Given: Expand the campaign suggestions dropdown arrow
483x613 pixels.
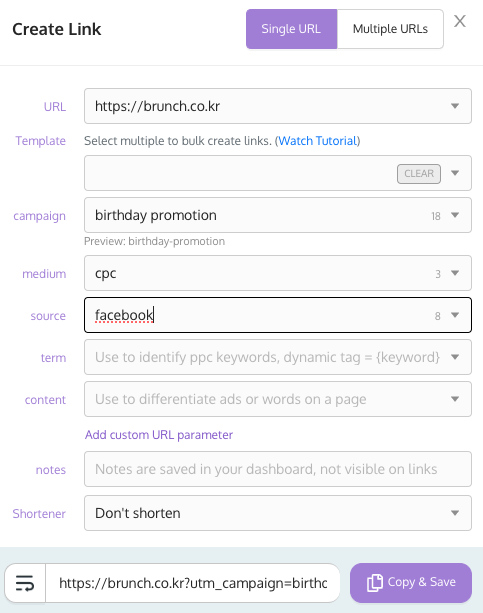Looking at the screenshot, I should [455, 215].
